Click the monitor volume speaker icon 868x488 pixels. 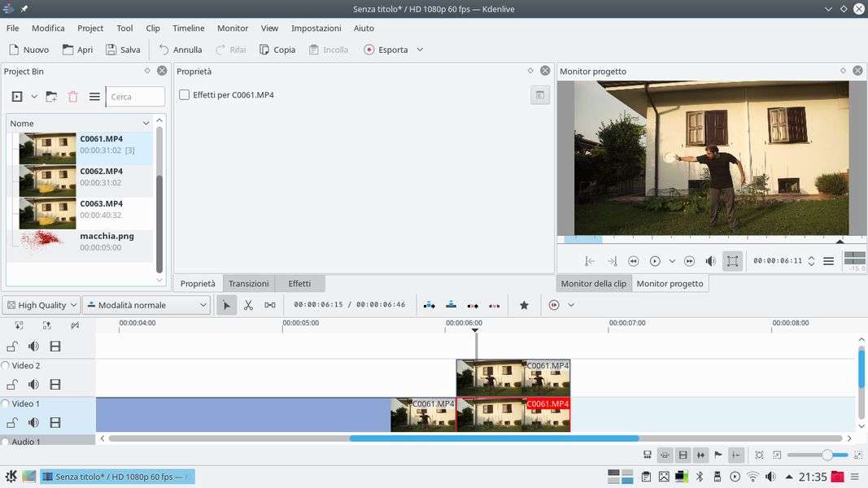[x=710, y=261]
